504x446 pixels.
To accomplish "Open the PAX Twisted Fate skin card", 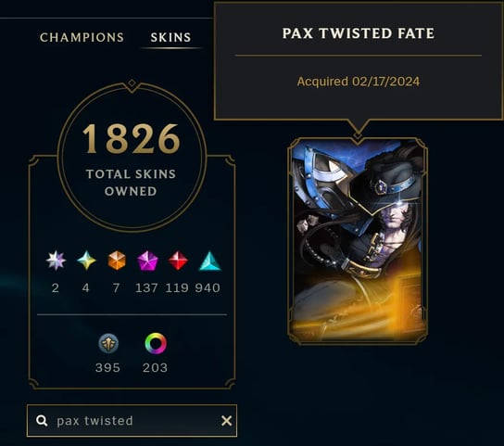I will (358, 241).
